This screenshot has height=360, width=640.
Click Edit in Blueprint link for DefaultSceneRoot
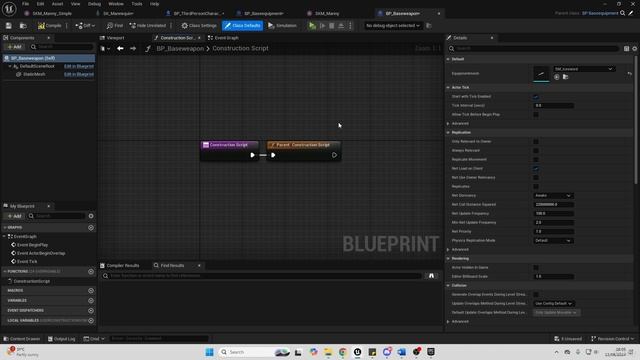click(x=79, y=66)
